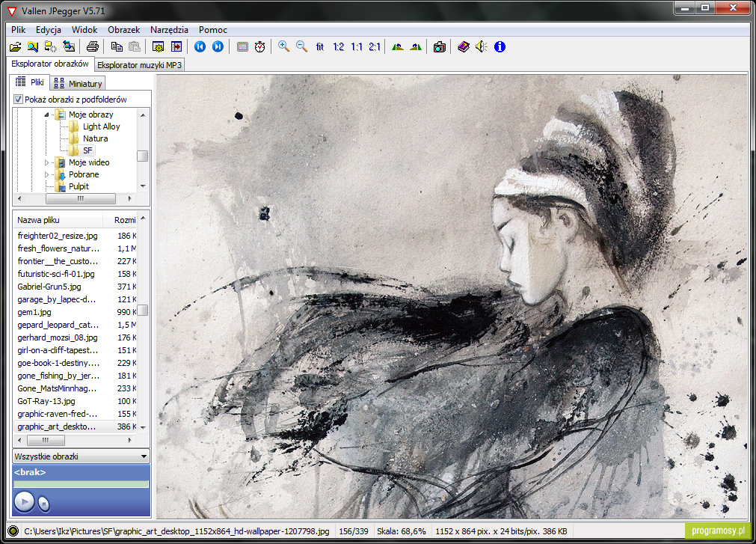
Task: Click the round status bar indicator icon
Action: click(13, 531)
